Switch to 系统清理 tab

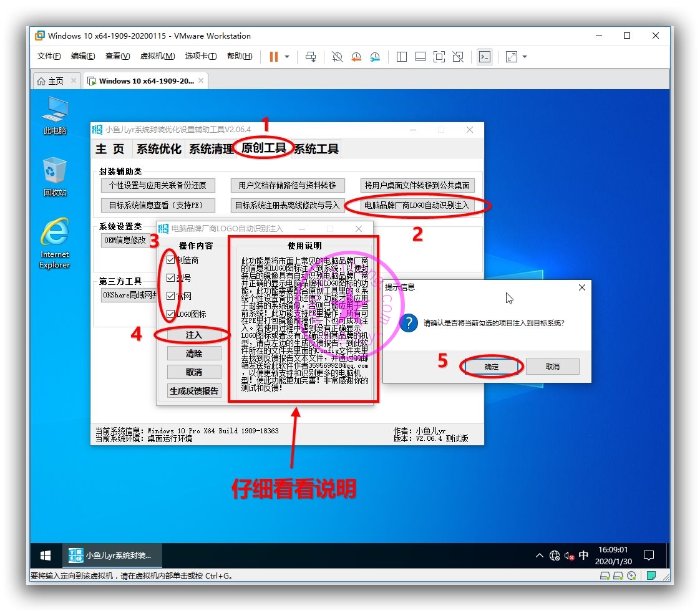[x=211, y=149]
